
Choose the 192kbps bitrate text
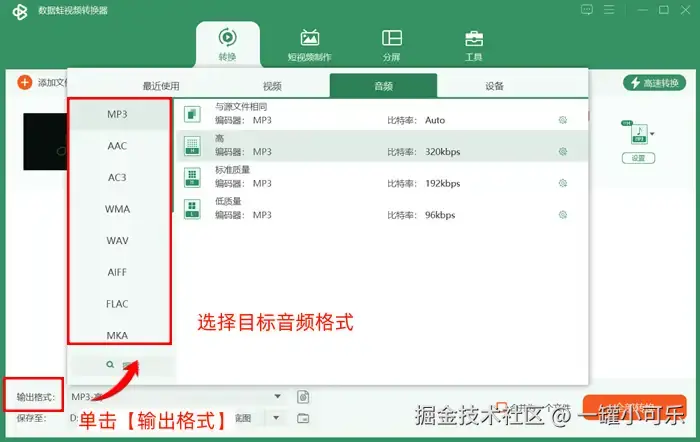[442, 183]
